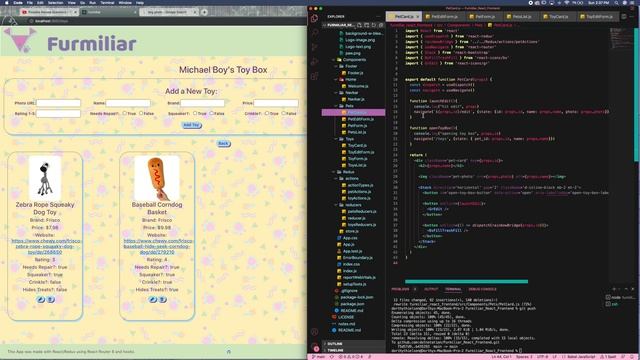The height and width of the screenshot is (360, 640).
Task: Open Explorer more actions ellipsis
Action: pyautogui.click(x=378, y=17)
